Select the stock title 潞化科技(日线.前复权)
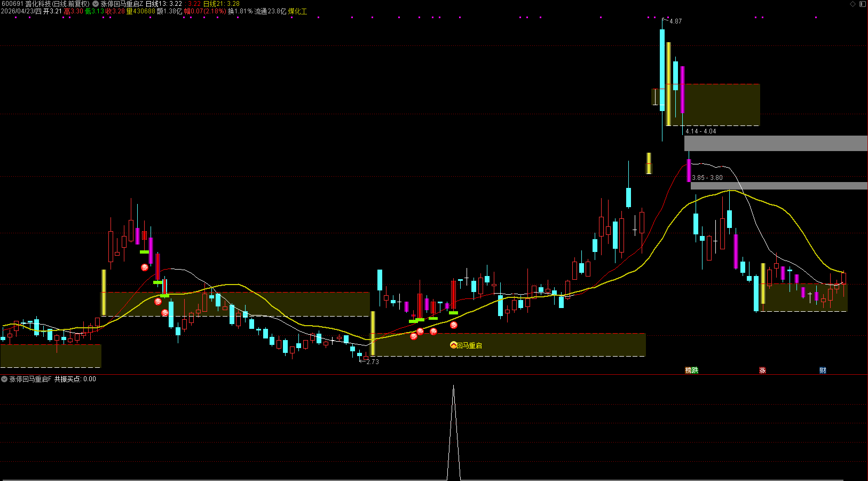 [x=58, y=4]
